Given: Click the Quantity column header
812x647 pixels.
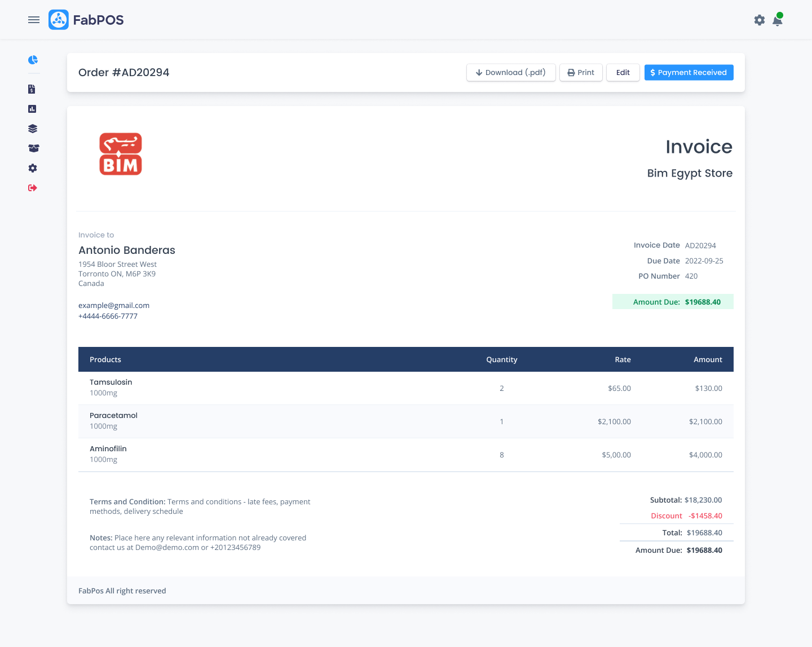Looking at the screenshot, I should click(502, 359).
